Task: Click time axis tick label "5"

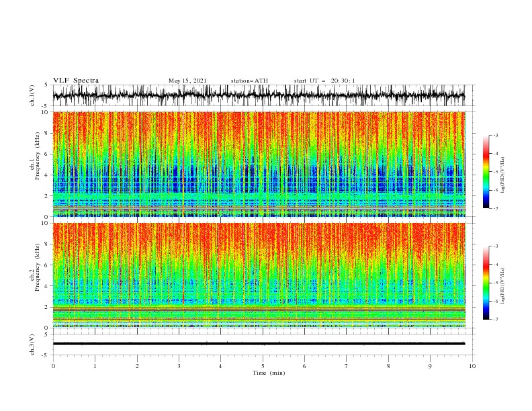Action: [x=263, y=366]
